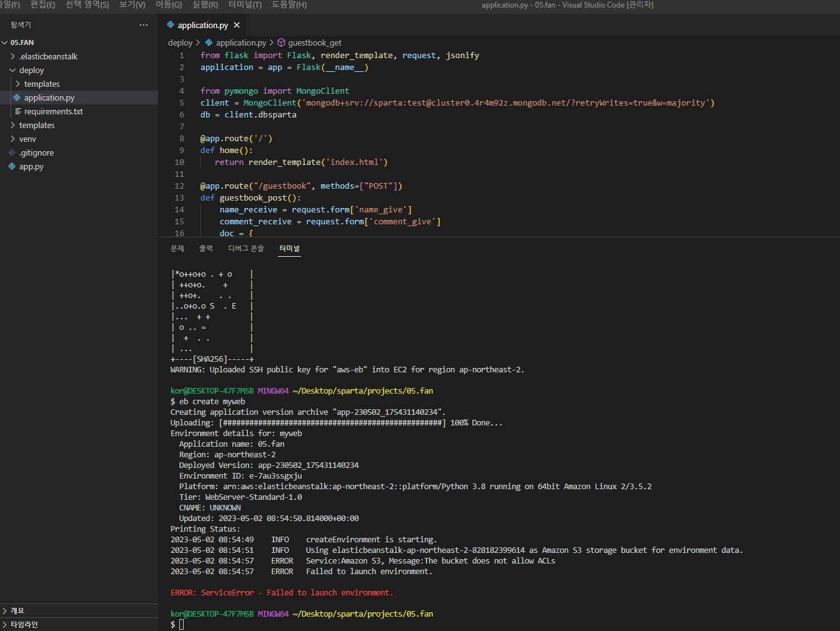Viewport: 840px width, 631px height.
Task: Open .gitignore in the explorer
Action: 36,152
